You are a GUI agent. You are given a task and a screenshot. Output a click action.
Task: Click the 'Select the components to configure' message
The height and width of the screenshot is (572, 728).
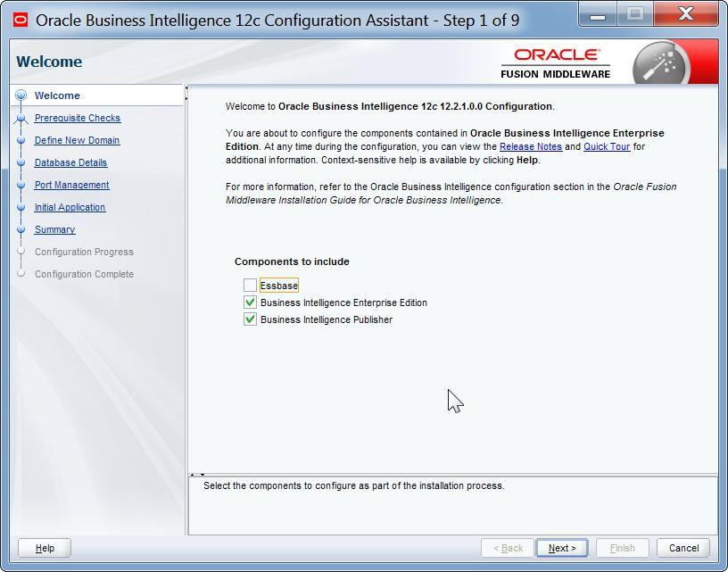[354, 485]
